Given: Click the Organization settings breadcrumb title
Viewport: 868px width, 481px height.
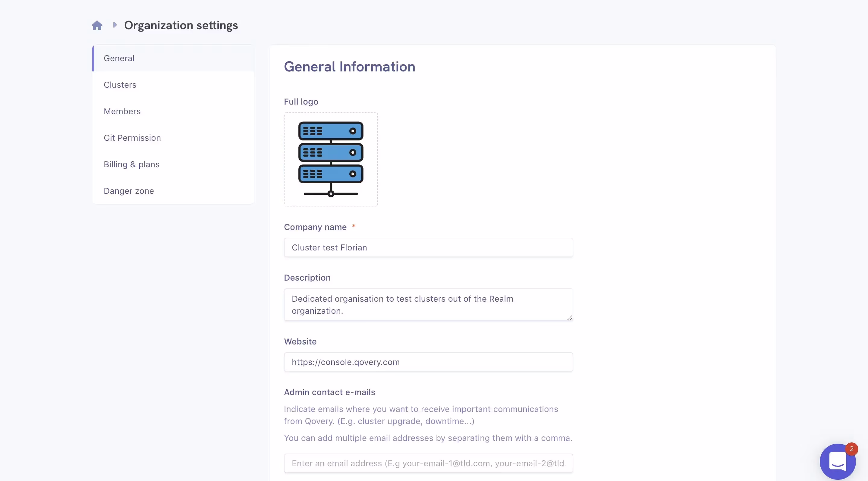Looking at the screenshot, I should click(181, 25).
